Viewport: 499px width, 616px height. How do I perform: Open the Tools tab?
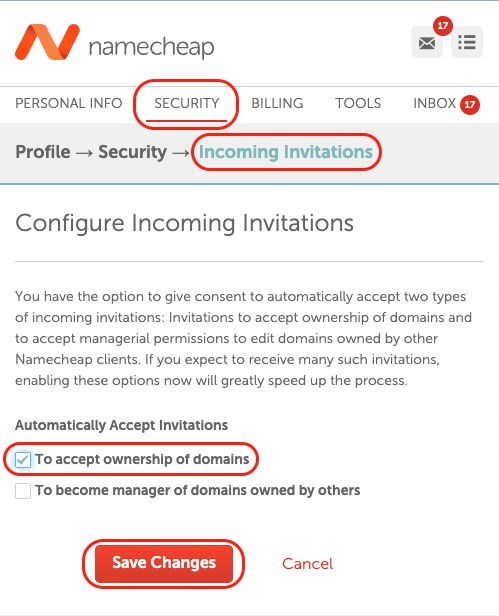pos(358,103)
